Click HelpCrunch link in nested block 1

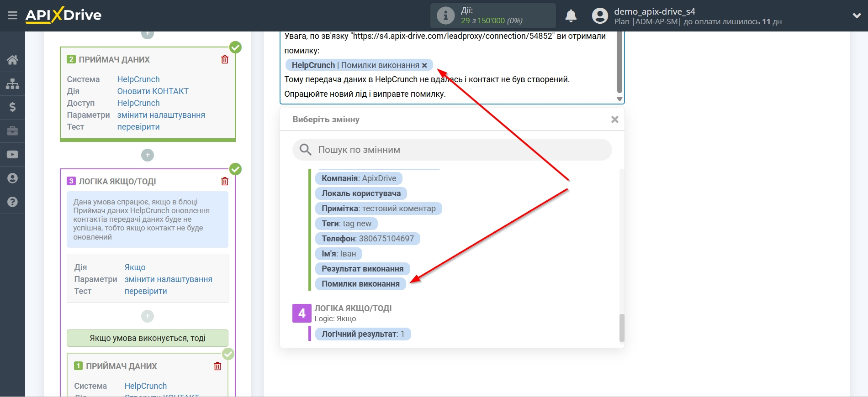pyautogui.click(x=146, y=386)
